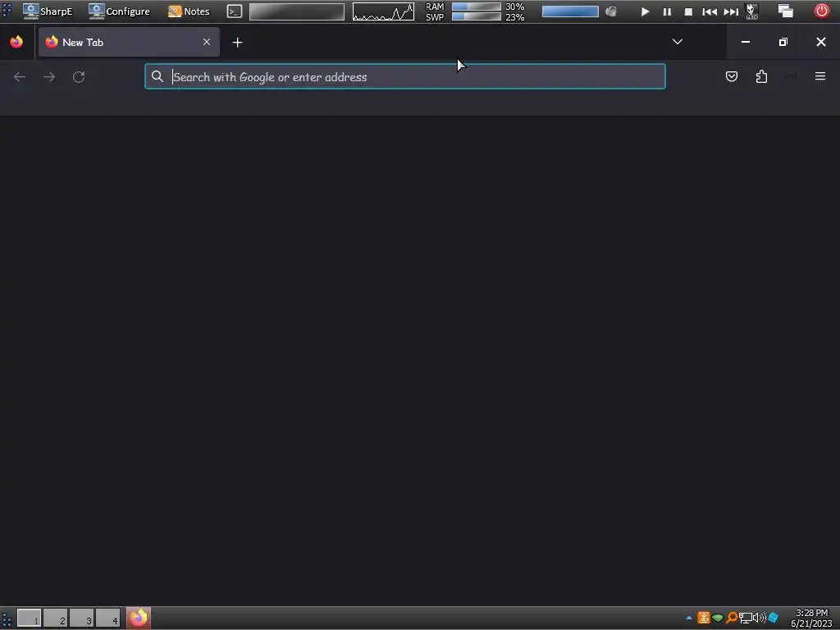Minimize the Firefox window
Viewport: 840px width, 630px height.
pyautogui.click(x=745, y=42)
